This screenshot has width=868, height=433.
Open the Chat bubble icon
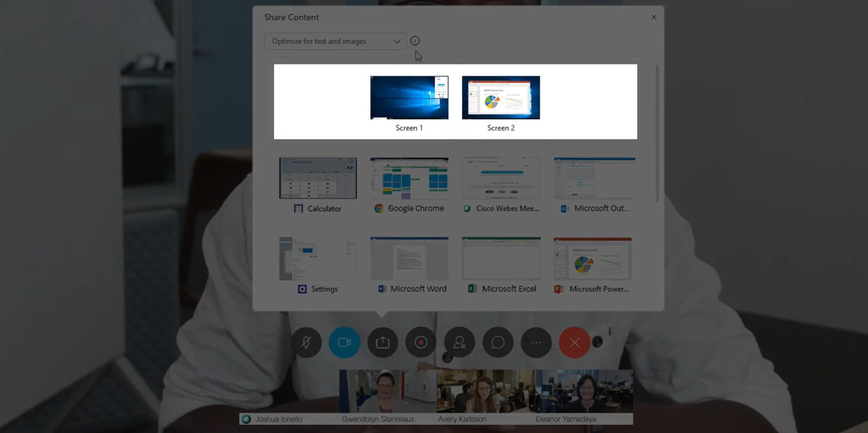coord(498,343)
